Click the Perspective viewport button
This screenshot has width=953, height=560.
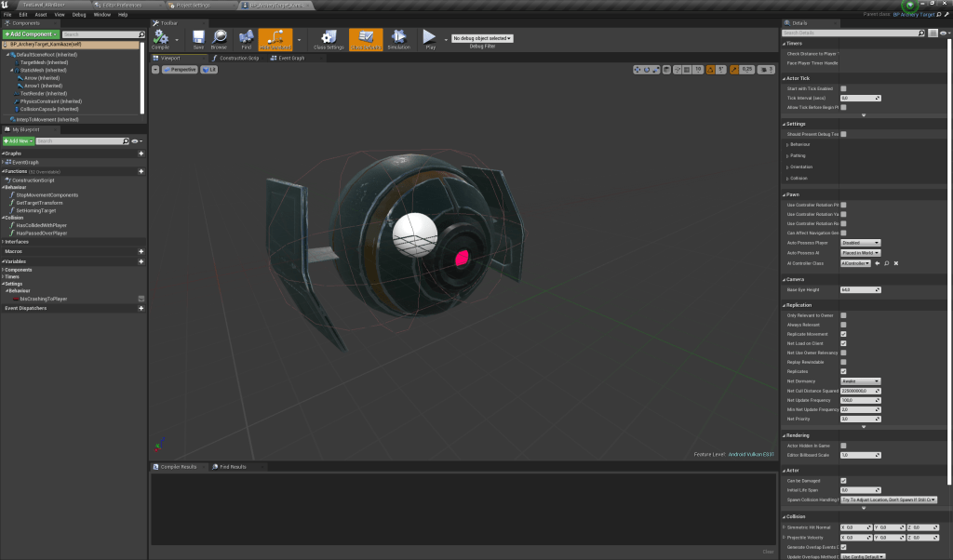point(182,70)
